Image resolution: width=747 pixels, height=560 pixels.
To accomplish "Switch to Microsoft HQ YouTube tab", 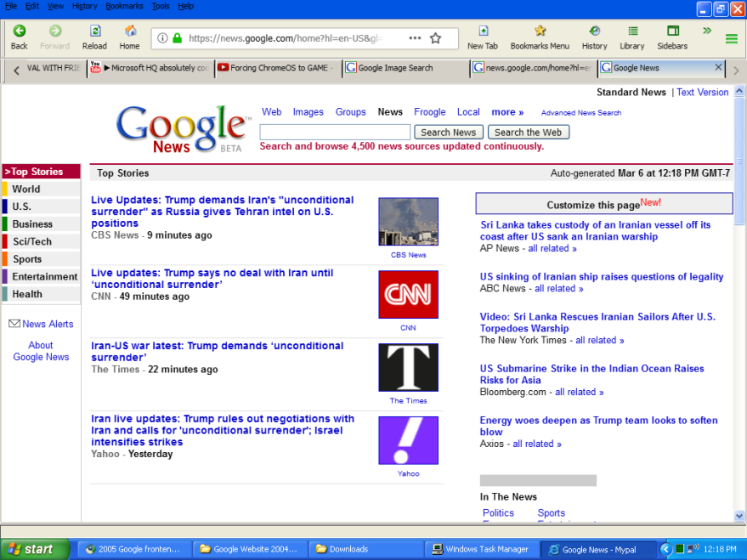I will pos(150,68).
